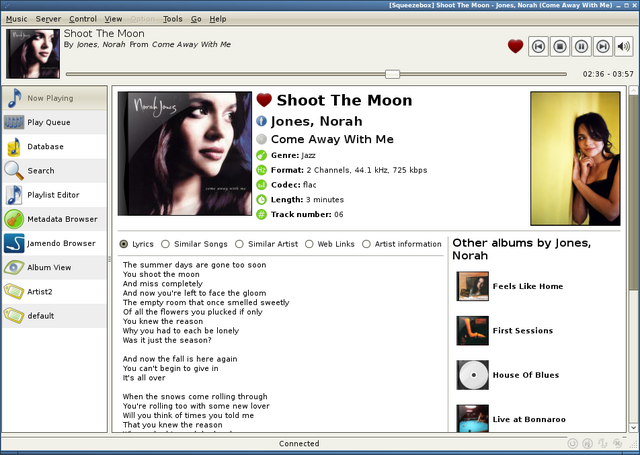The width and height of the screenshot is (640, 455).
Task: Click the song position slider handle
Action: point(392,74)
